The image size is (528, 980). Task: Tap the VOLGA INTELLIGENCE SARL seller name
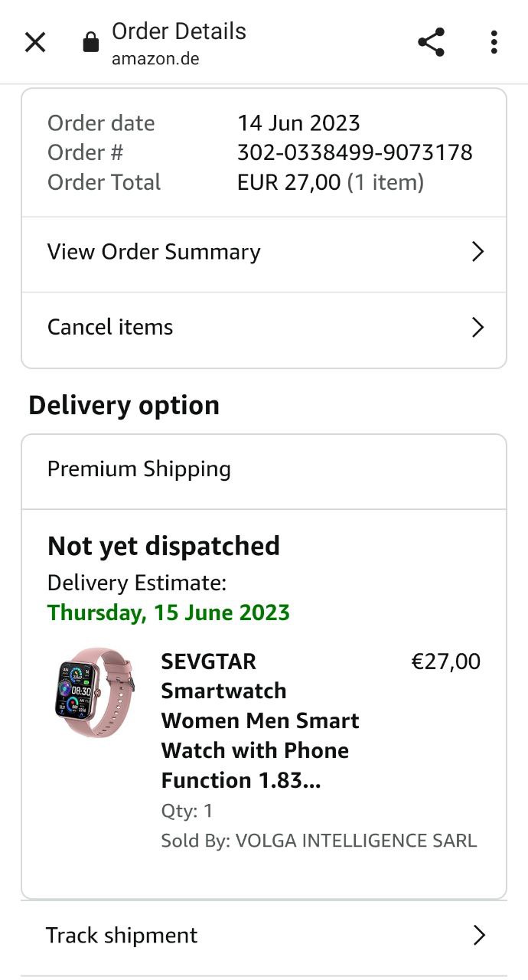356,841
